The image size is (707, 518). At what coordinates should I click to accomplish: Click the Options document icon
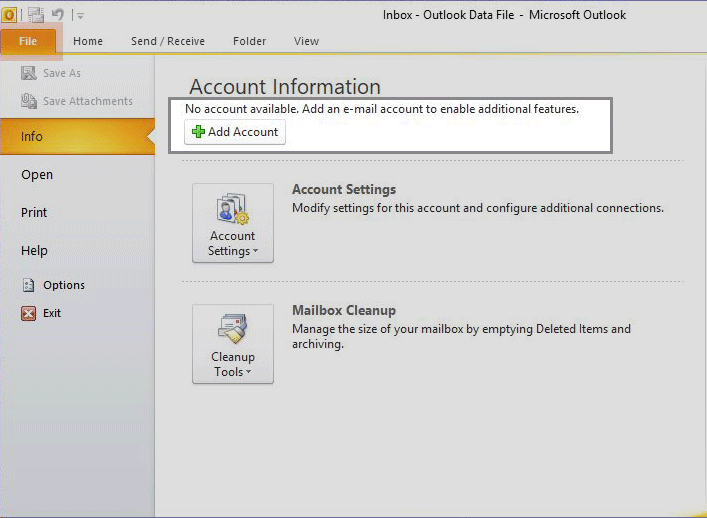click(x=28, y=285)
